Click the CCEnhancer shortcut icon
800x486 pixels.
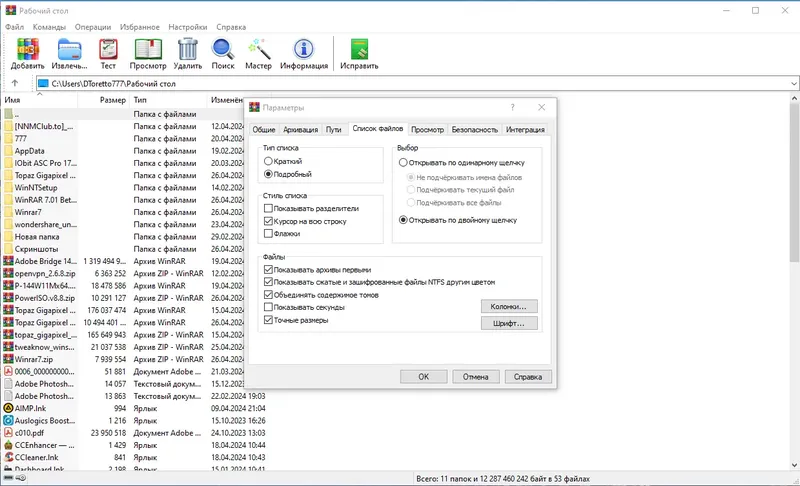[x=8, y=445]
